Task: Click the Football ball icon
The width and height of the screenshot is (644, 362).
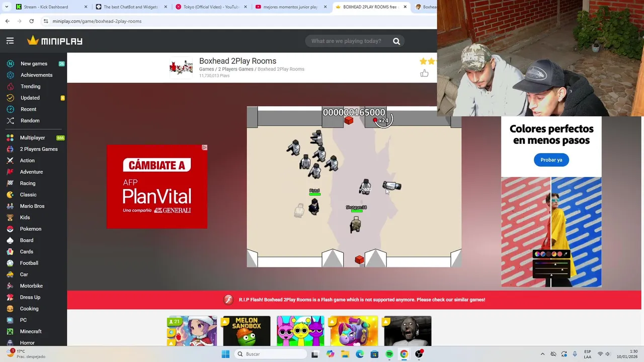Action: point(10,263)
